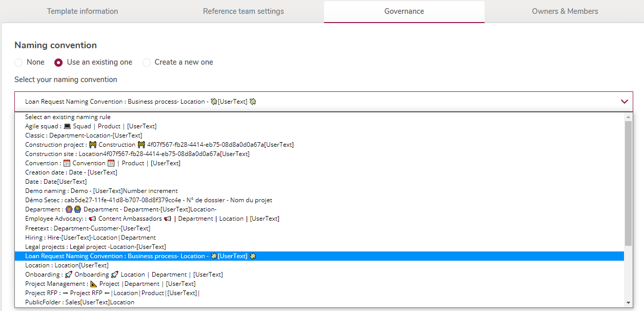The width and height of the screenshot is (644, 311).
Task: Pick the Freetext : Department-Customer rule
Action: [319, 228]
